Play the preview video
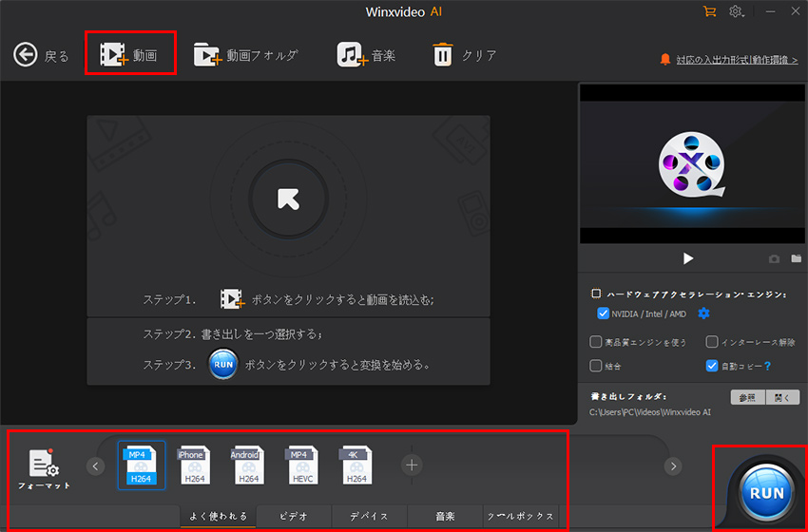This screenshot has width=808, height=532. pos(688,258)
